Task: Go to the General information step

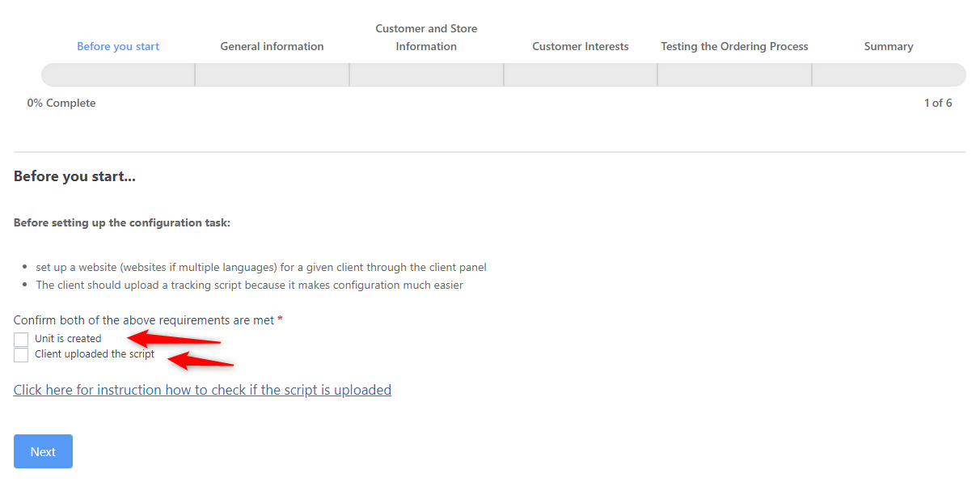Action: pos(272,46)
